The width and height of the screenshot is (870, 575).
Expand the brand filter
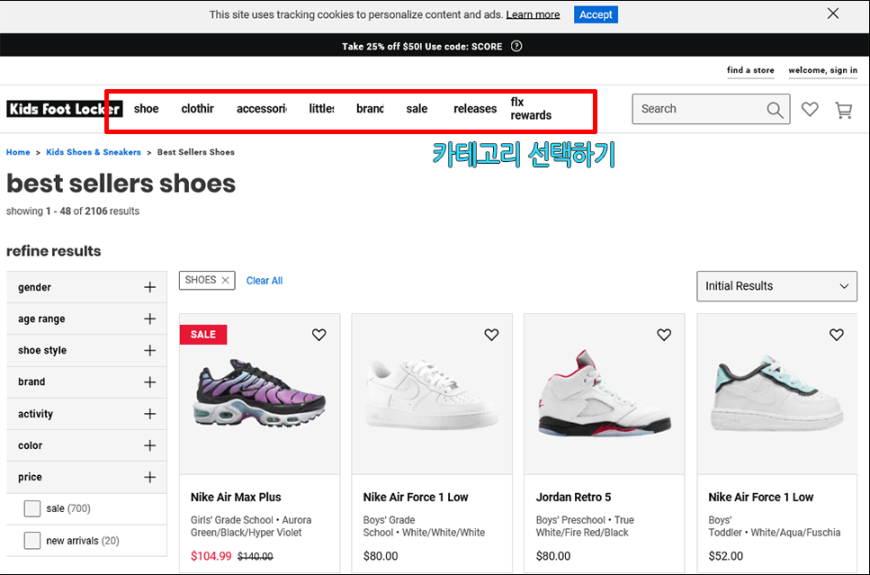(x=87, y=382)
